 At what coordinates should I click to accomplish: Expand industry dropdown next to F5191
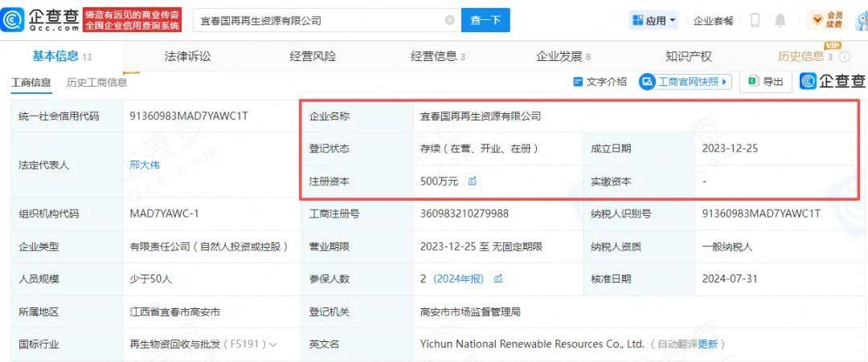point(272,344)
